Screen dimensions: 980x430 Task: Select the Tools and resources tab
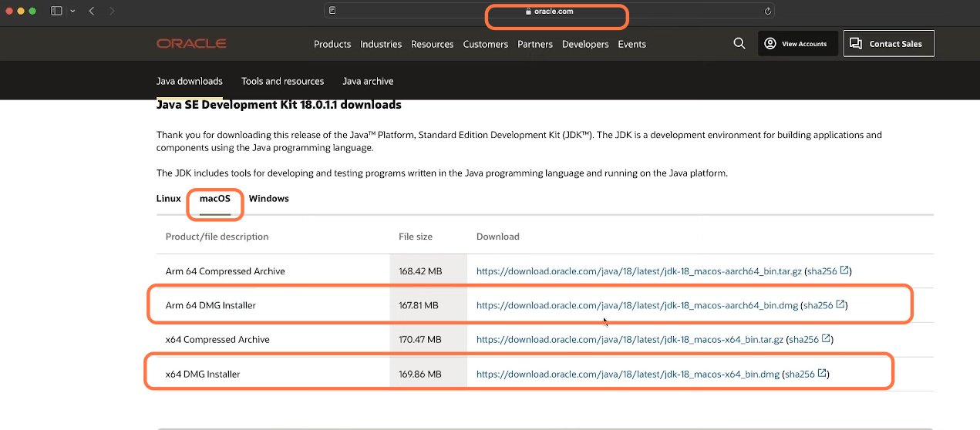tap(282, 81)
